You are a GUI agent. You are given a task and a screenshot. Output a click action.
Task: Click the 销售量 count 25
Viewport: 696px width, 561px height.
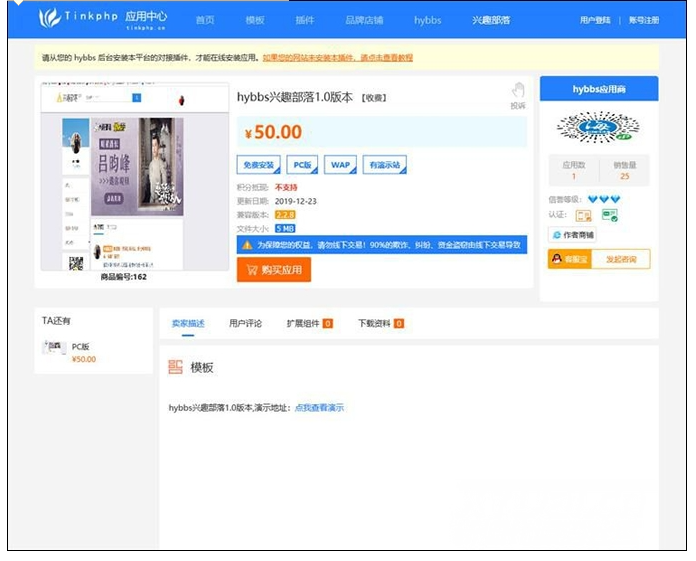coord(625,176)
